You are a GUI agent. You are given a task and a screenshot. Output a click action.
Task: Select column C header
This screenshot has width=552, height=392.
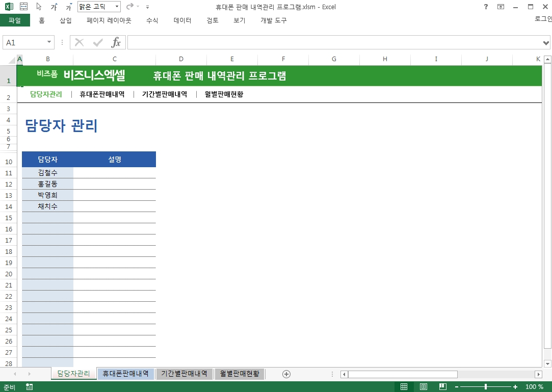(x=114, y=59)
